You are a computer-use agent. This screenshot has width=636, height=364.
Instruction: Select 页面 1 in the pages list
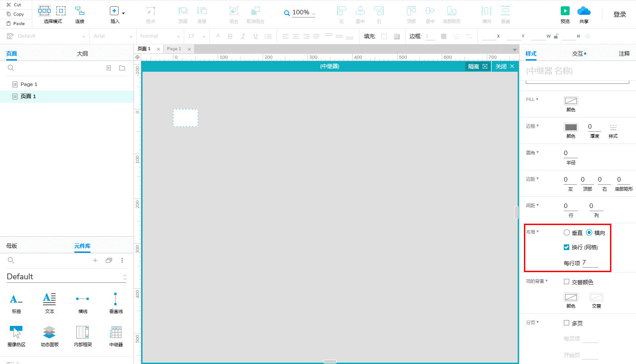click(67, 96)
